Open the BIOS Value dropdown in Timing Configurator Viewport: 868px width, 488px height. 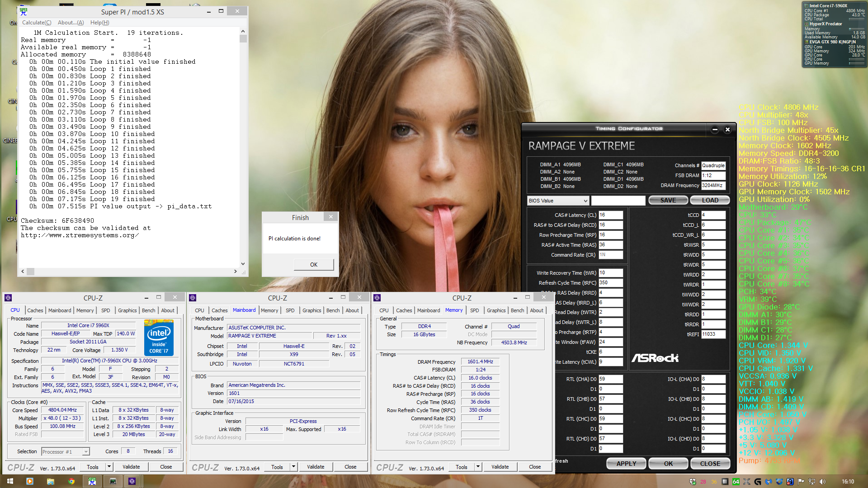(558, 201)
